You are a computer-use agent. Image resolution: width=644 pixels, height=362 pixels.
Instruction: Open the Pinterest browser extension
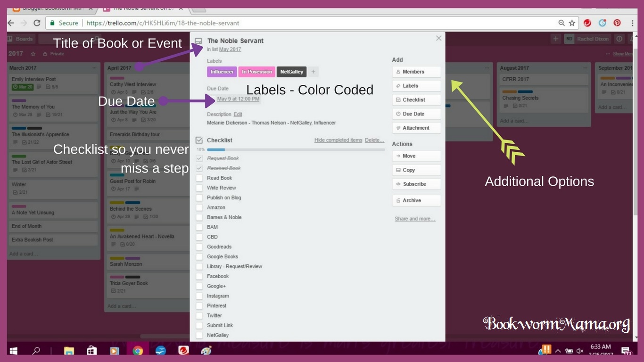point(617,23)
